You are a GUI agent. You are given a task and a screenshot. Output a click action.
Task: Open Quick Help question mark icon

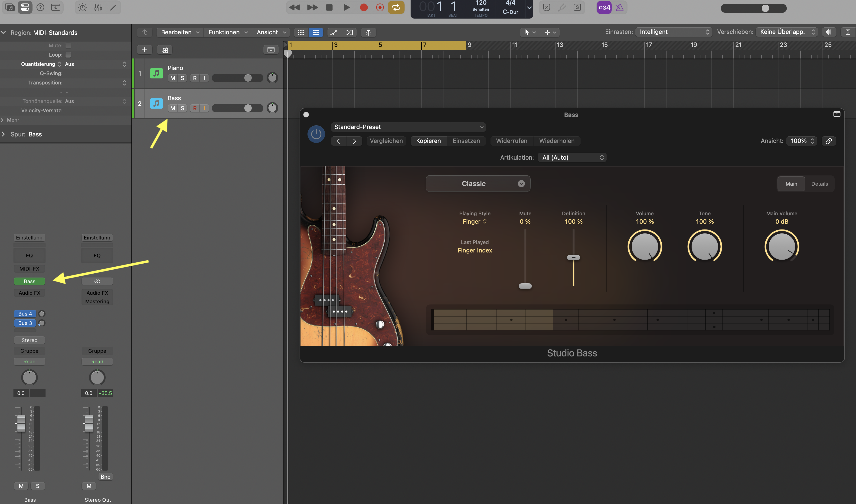(40, 7)
